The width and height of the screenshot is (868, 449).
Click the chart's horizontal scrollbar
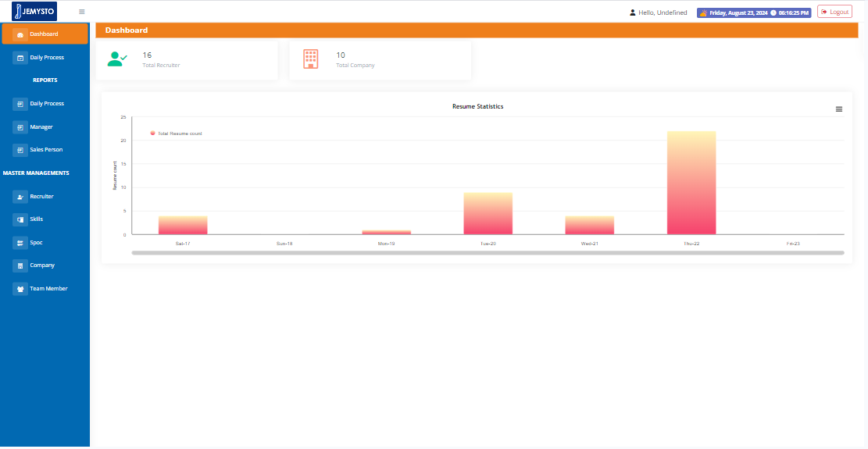coord(488,253)
